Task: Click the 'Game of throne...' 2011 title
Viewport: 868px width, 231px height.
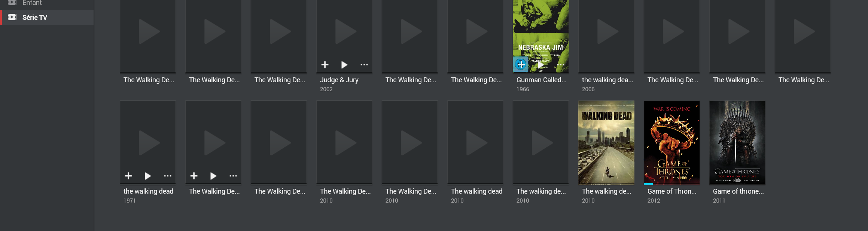Action: 738,191
